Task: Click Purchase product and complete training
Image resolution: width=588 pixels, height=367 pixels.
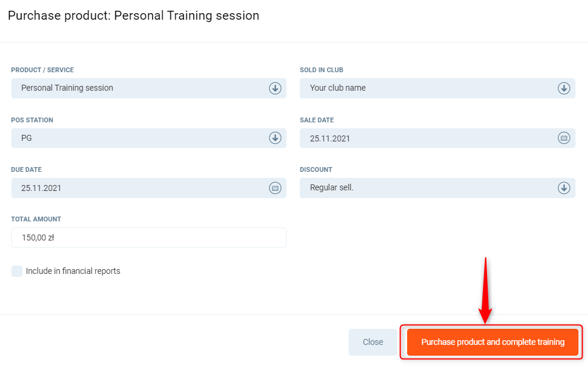Action: [x=492, y=343]
